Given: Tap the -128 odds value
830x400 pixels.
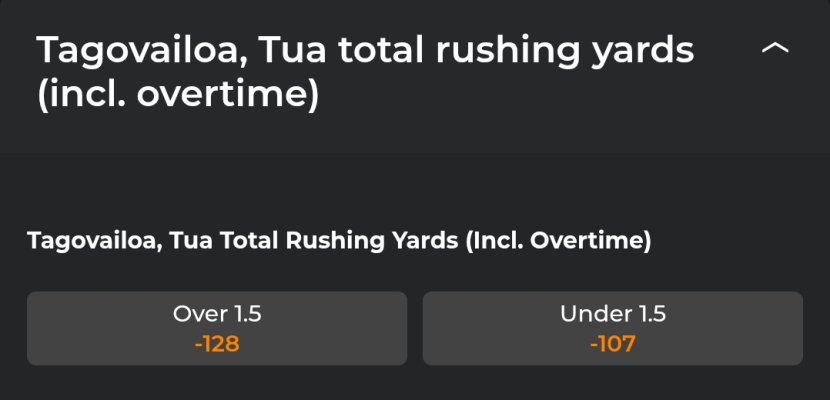Looking at the screenshot, I should 217,345.
